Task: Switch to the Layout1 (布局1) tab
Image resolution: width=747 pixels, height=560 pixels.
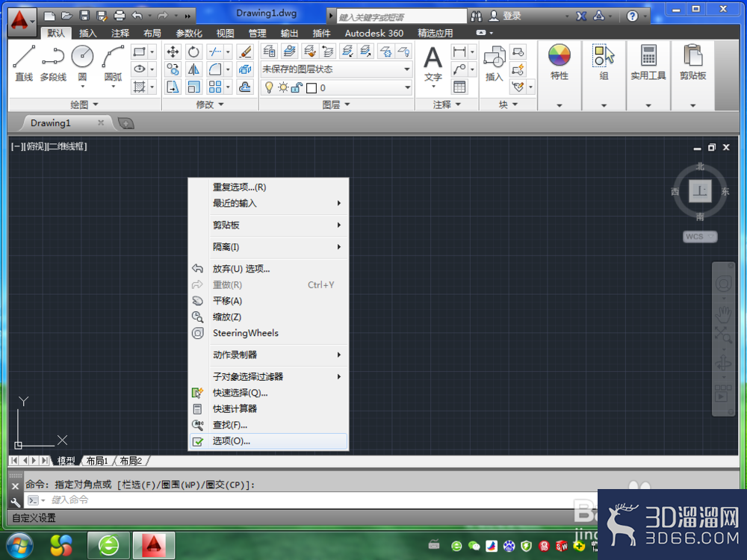Action: click(96, 461)
